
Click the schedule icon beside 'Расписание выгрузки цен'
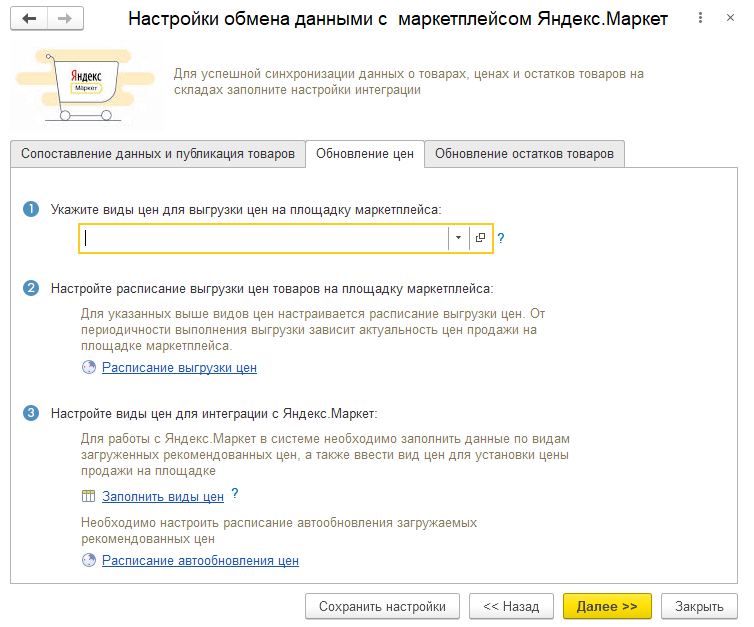coord(89,367)
